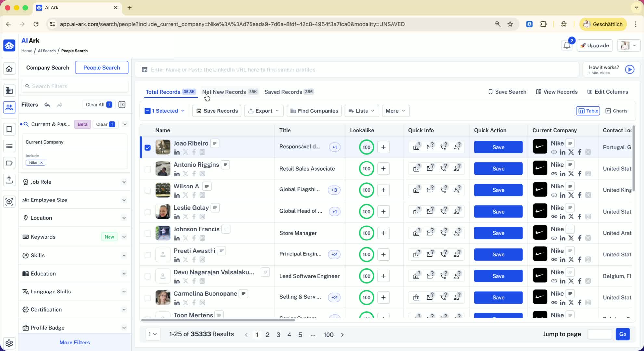
Task: Switch to Net New Records tab
Action: coord(224,92)
